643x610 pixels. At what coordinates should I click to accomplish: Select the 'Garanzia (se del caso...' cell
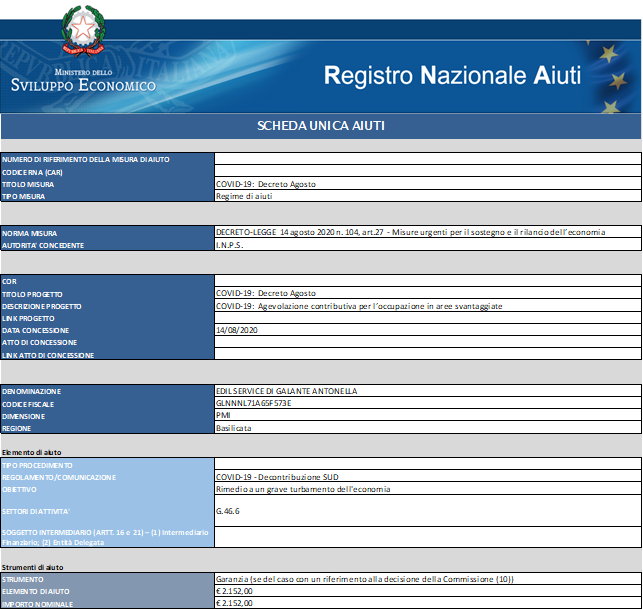pos(428,579)
